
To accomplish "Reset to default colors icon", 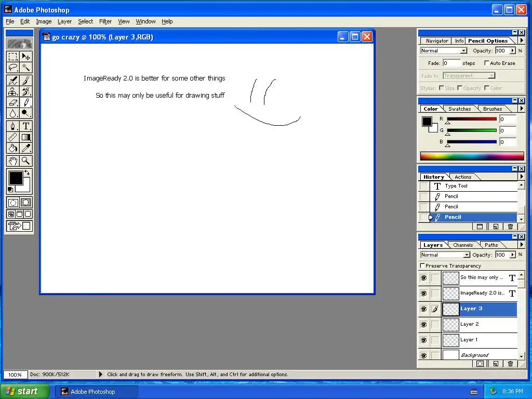I will 10,189.
